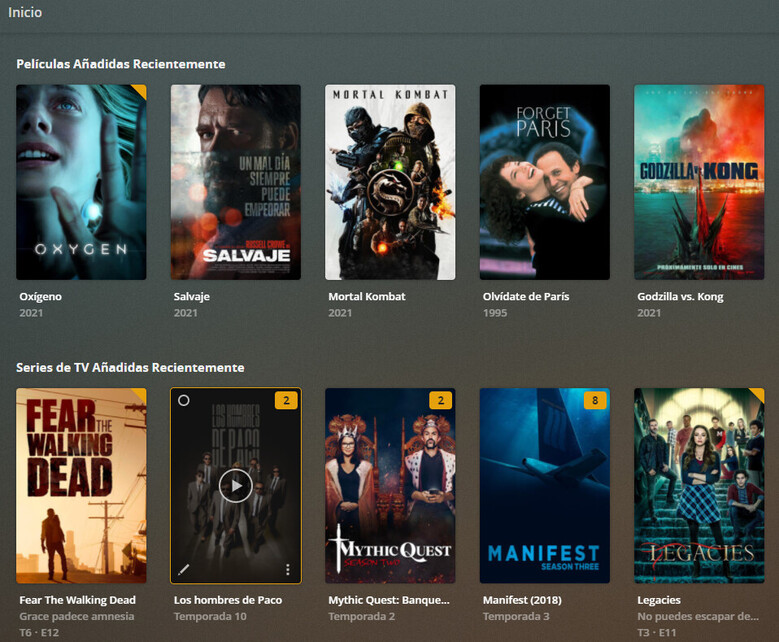Click unwatched badge 8 on Manifest poster
This screenshot has height=642, width=779.
pos(595,401)
